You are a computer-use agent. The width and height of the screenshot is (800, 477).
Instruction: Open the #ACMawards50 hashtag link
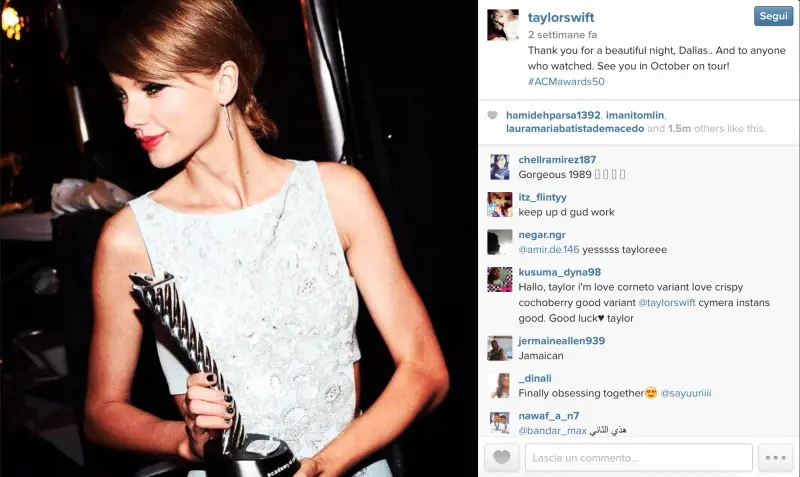click(x=566, y=82)
